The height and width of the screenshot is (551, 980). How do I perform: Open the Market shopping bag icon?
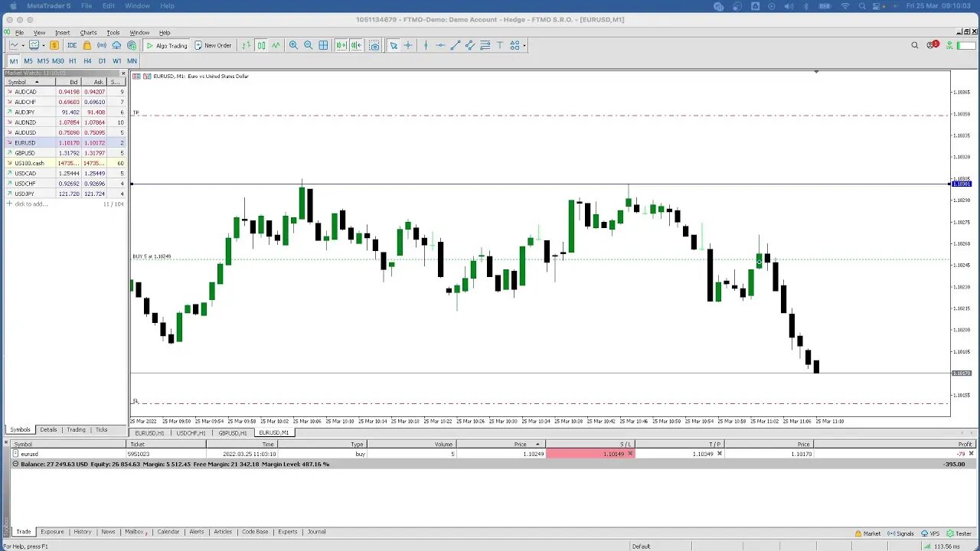pyautogui.click(x=87, y=45)
